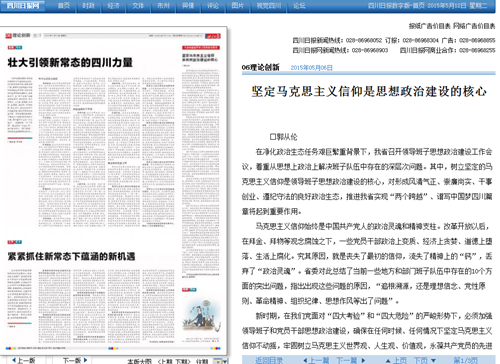
Task: Open the 首页 nav tab
Action: [64, 6]
